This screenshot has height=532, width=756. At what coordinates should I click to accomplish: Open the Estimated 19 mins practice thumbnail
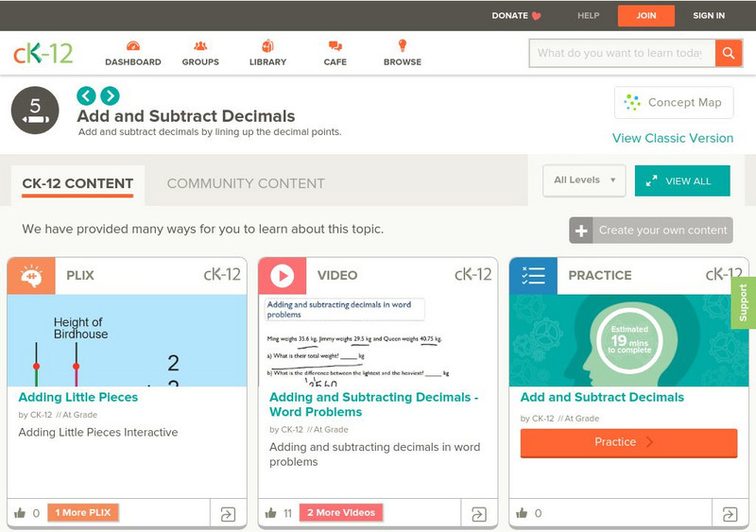pos(629,340)
